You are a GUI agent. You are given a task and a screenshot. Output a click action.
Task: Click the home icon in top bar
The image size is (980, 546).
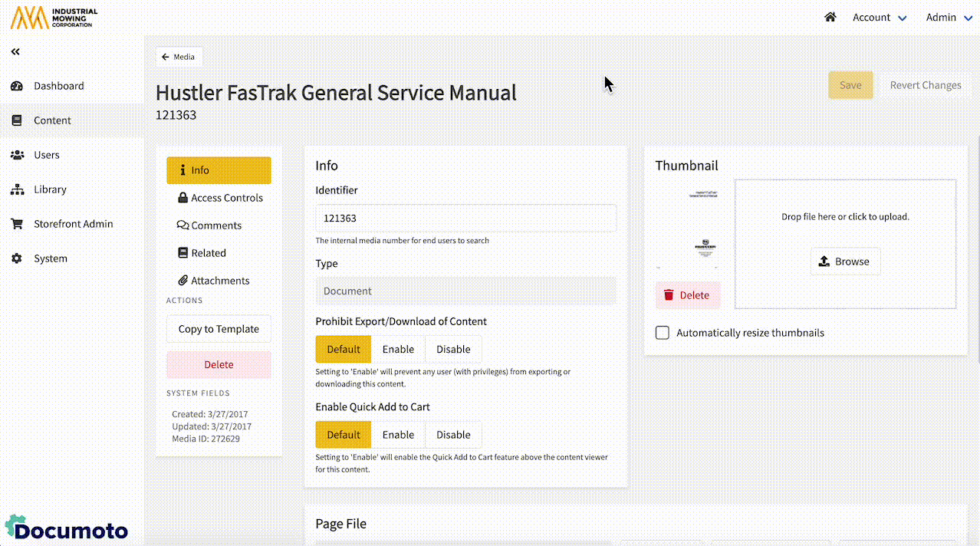[x=830, y=17]
